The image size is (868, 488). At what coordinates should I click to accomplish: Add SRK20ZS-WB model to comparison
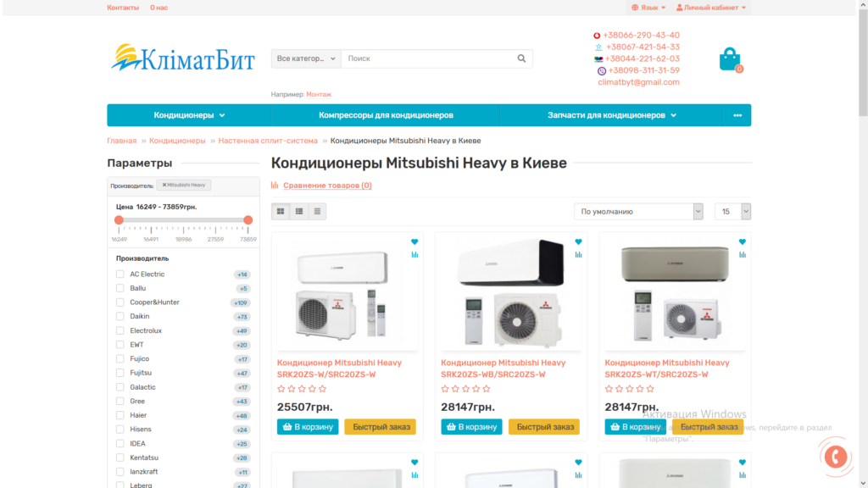(x=578, y=254)
